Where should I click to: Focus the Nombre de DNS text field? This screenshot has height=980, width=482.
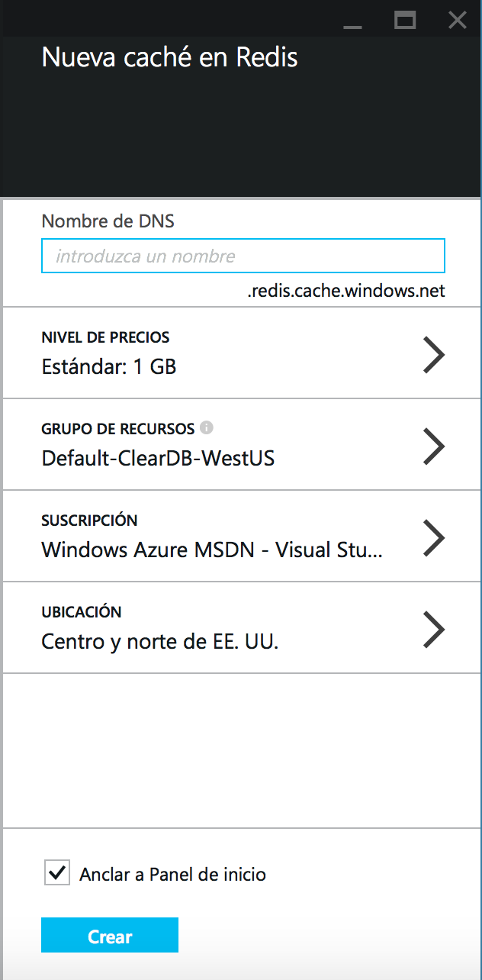click(243, 256)
